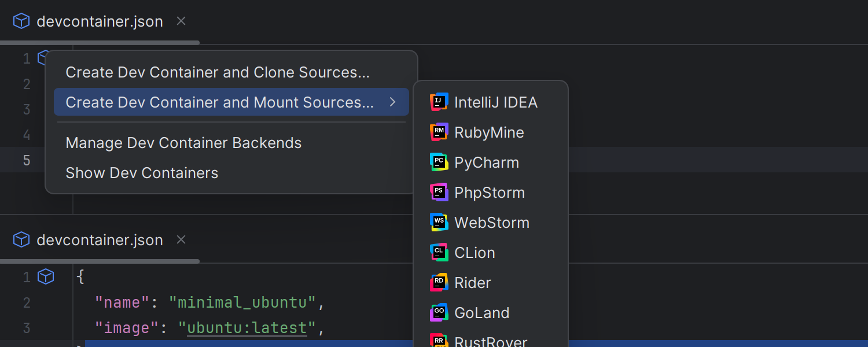Choose Create Dev Container and Mount Sources
The image size is (868, 347).
(x=231, y=102)
